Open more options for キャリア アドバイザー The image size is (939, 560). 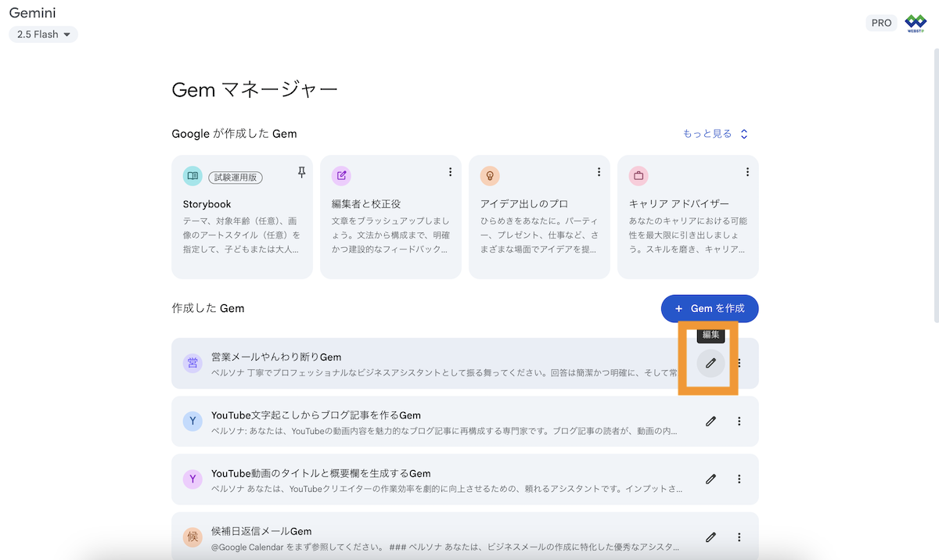747,172
